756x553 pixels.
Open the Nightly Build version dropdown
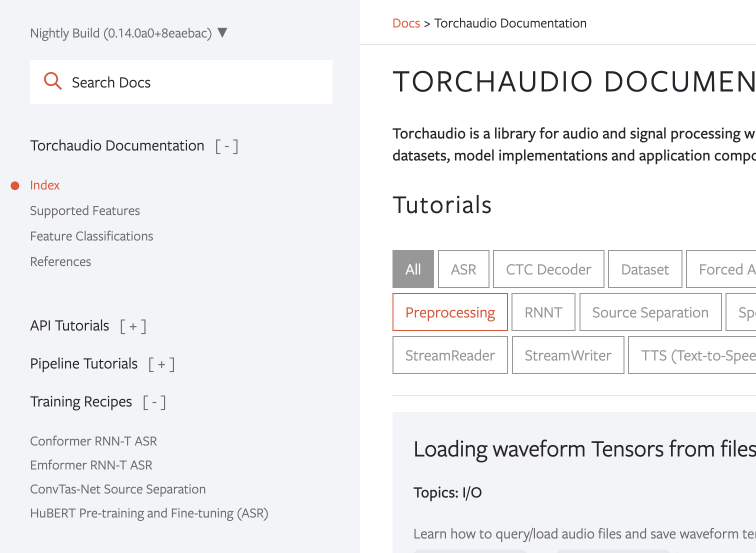pos(128,33)
